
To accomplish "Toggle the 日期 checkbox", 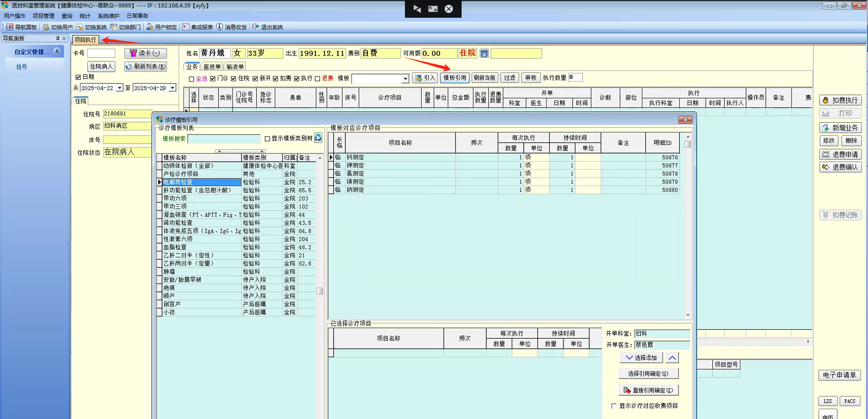I will pyautogui.click(x=78, y=77).
